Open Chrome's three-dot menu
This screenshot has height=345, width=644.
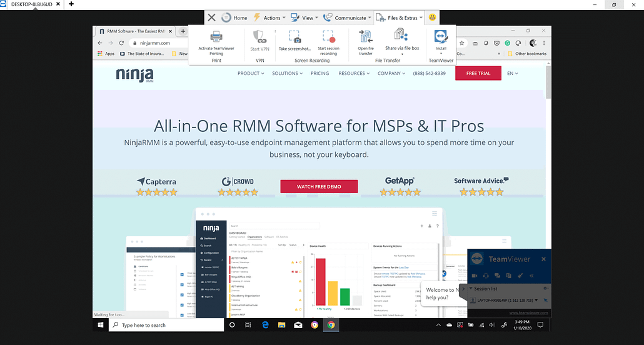tap(544, 42)
